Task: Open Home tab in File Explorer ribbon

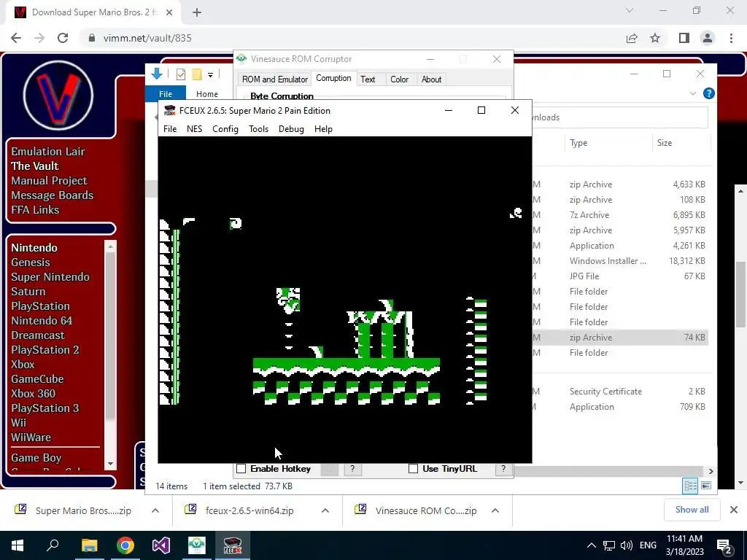Action: click(x=206, y=94)
